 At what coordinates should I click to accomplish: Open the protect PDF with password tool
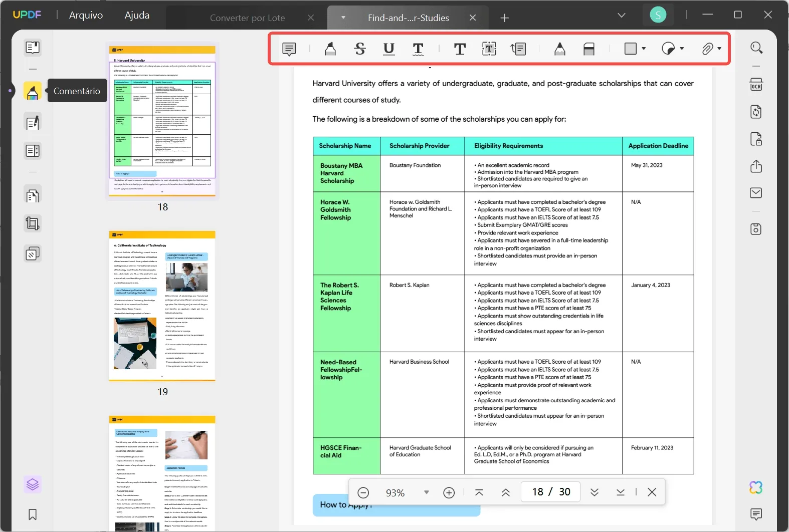click(x=756, y=139)
